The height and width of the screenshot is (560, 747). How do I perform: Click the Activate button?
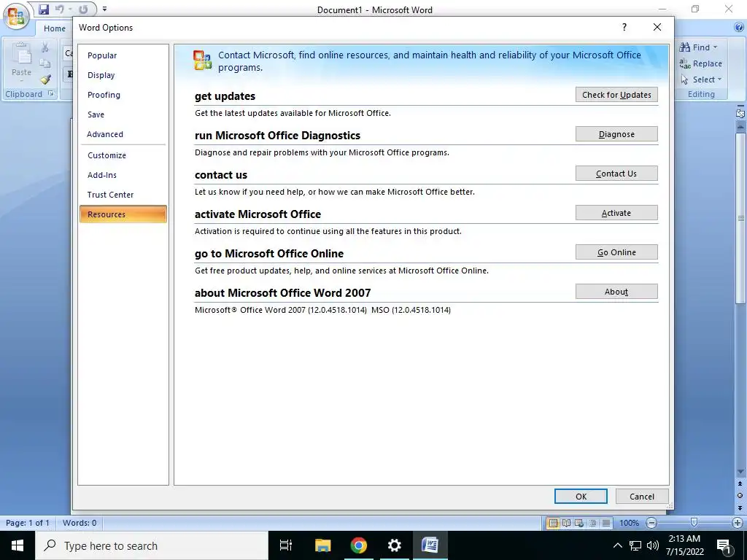click(616, 213)
